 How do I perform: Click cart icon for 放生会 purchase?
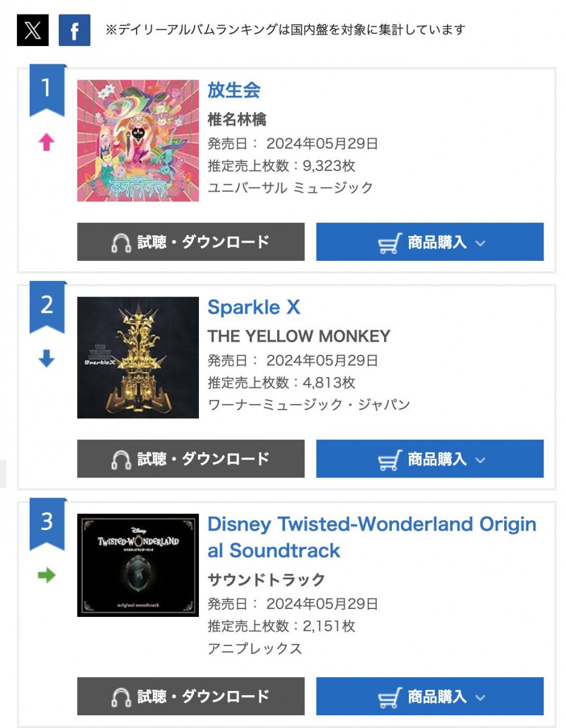[389, 243]
